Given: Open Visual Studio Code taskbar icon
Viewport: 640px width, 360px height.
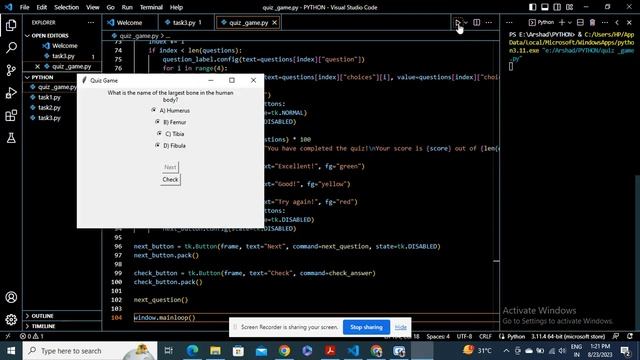Looking at the screenshot, I should pyautogui.click(x=353, y=351).
